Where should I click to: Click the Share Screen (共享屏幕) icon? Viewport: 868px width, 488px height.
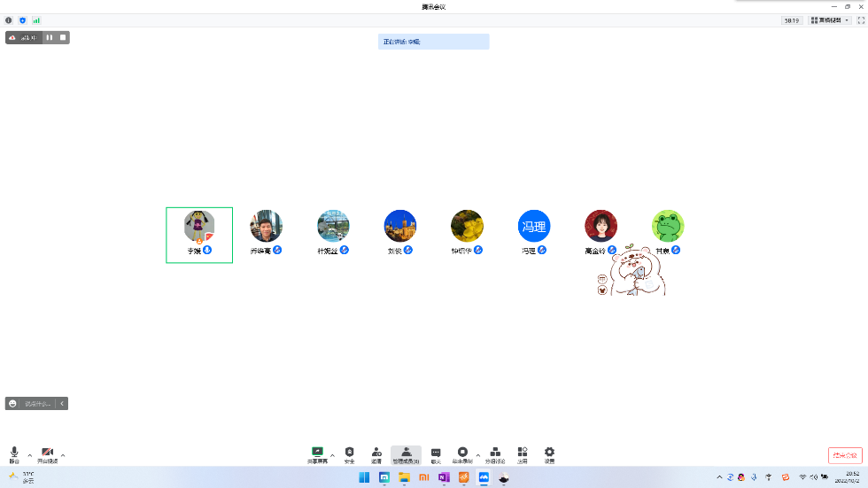pos(317,453)
